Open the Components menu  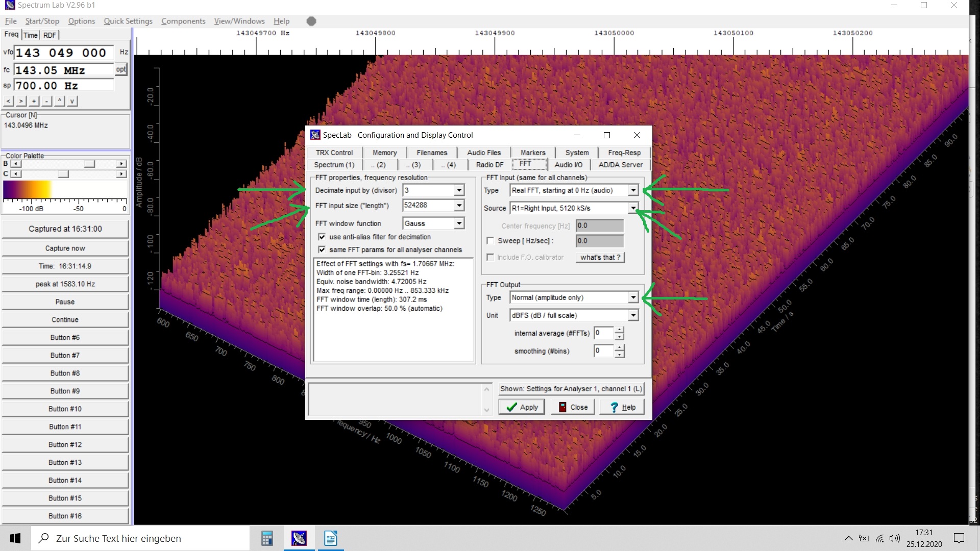[x=183, y=21]
